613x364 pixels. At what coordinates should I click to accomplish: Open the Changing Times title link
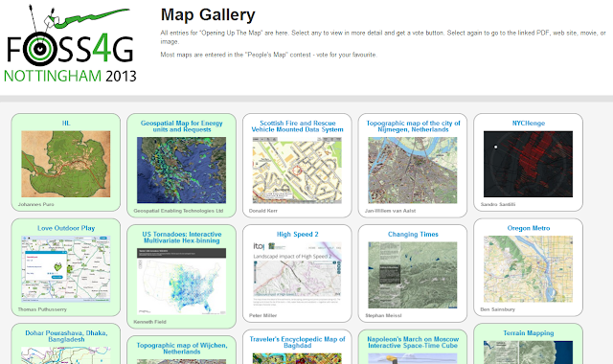(413, 234)
